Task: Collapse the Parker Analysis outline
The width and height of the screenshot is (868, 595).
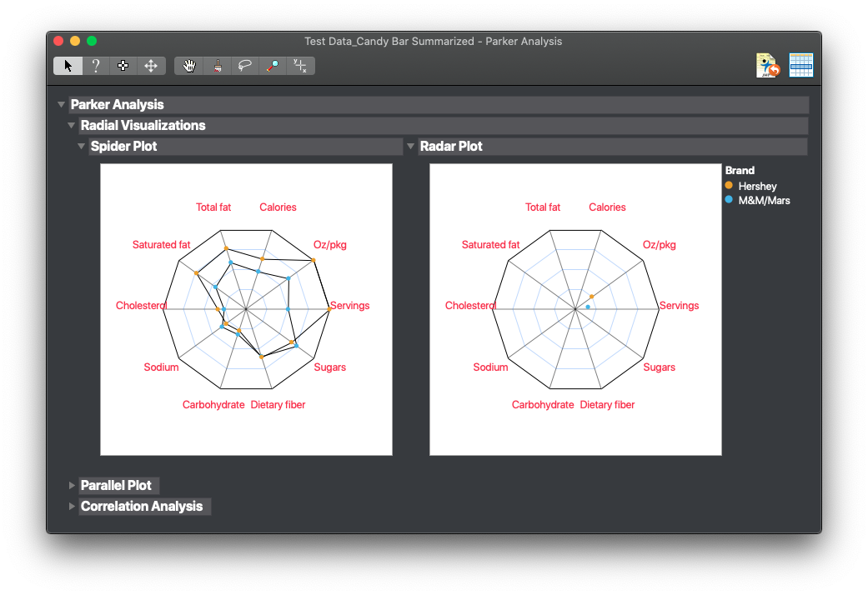Action: pos(62,105)
